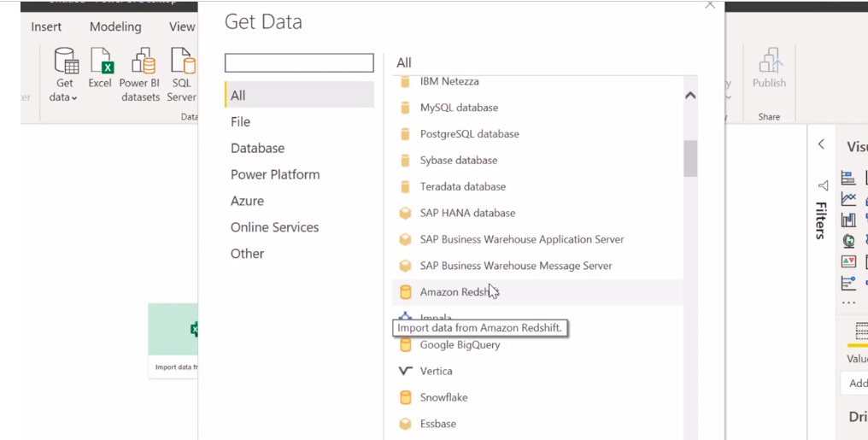This screenshot has width=868, height=440.
Task: Click the SAP BW Message Server icon
Action: [x=405, y=266]
